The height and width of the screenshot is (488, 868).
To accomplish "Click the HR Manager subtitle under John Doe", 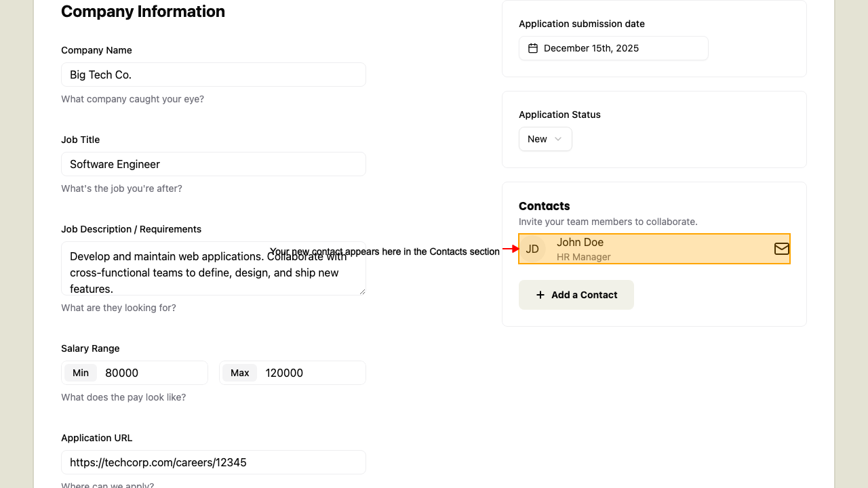I will coord(583,257).
